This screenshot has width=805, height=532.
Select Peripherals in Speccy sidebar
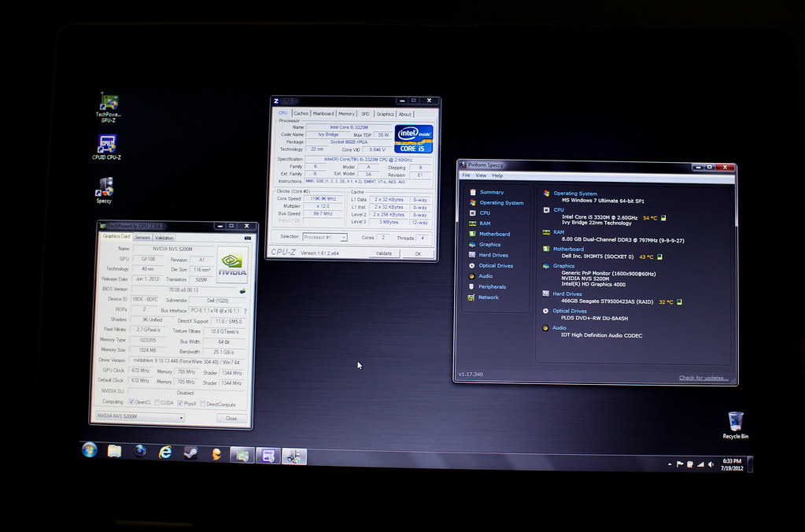click(x=492, y=287)
